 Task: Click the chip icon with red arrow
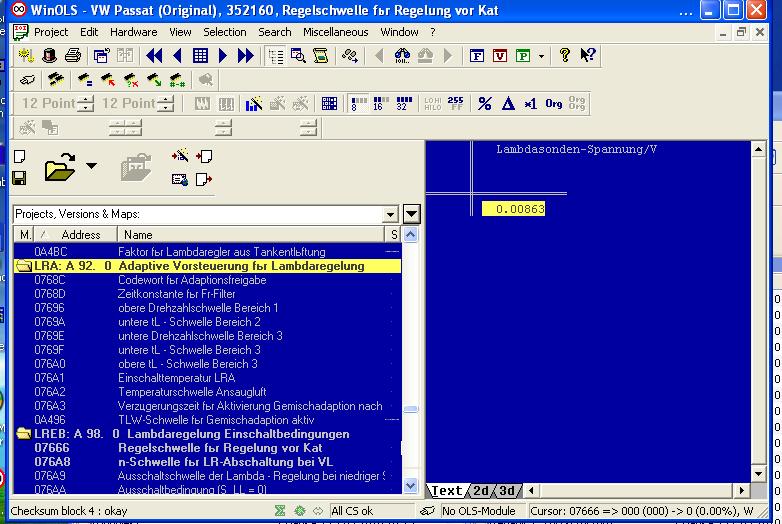[108, 80]
